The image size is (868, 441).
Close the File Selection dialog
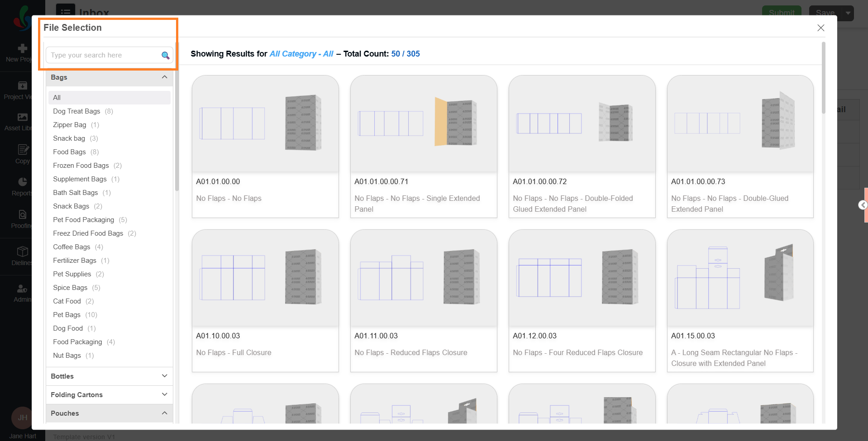click(x=820, y=28)
